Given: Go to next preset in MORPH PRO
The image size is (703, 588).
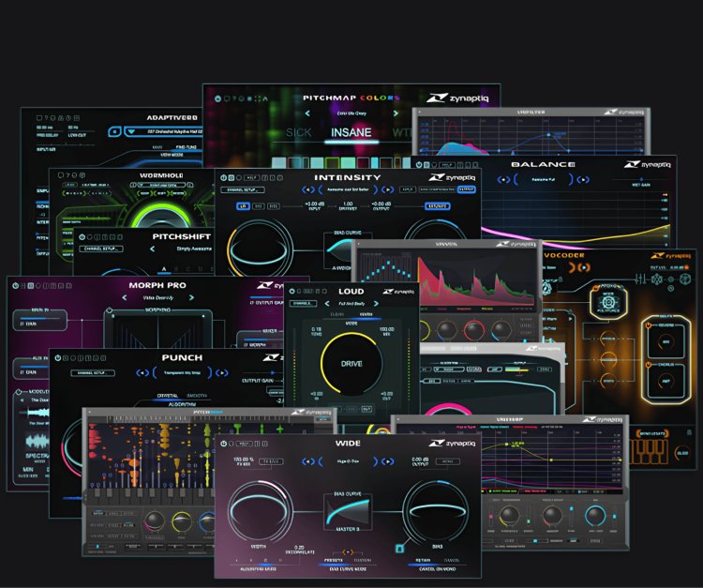Looking at the screenshot, I should coord(191,298).
